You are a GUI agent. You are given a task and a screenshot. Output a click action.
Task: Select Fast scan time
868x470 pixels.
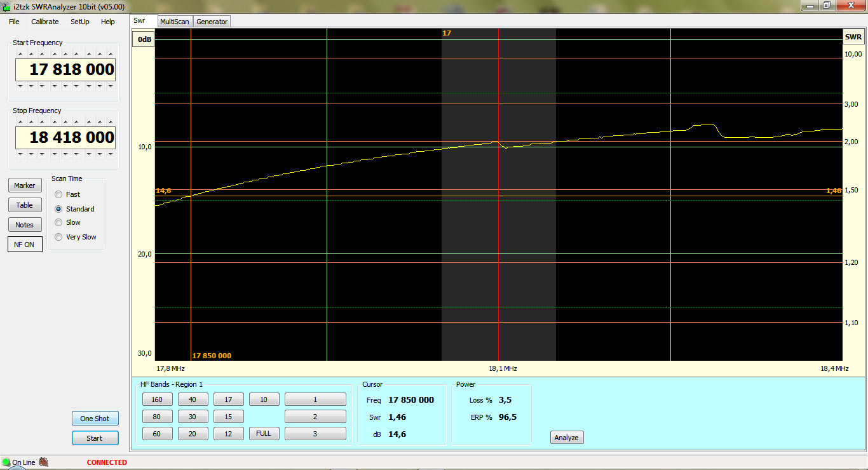click(67, 194)
